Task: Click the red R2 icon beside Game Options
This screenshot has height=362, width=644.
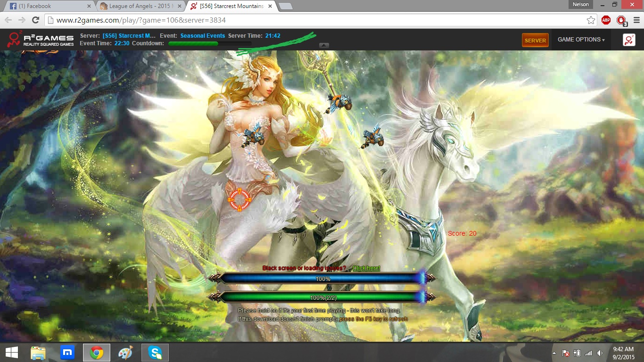Action: pos(628,40)
